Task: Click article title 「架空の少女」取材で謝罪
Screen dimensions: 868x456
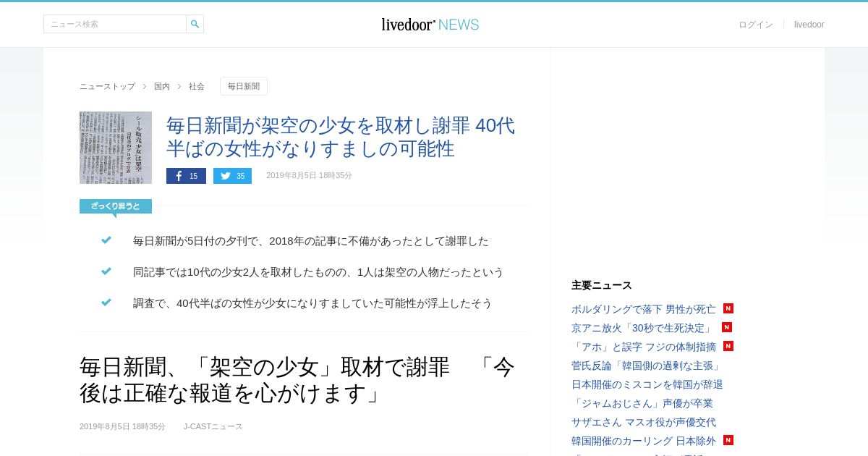Action: (x=297, y=380)
